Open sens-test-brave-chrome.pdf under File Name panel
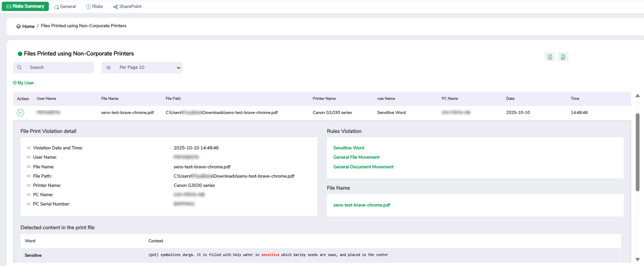The width and height of the screenshot is (644, 266). click(x=361, y=205)
